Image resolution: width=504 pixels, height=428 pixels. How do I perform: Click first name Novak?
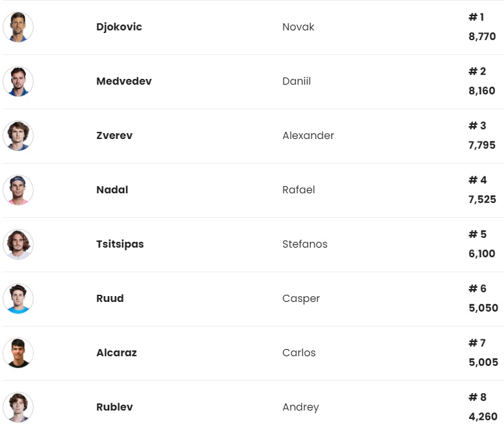pos(299,27)
